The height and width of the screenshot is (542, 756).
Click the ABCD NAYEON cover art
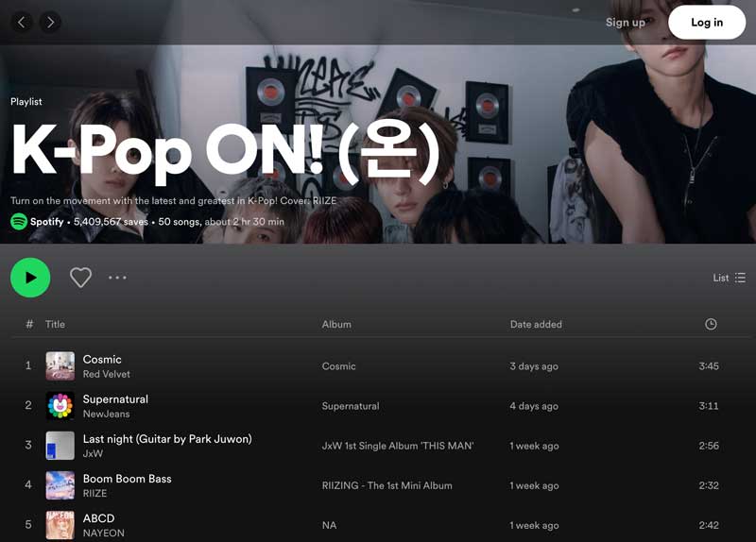click(60, 525)
